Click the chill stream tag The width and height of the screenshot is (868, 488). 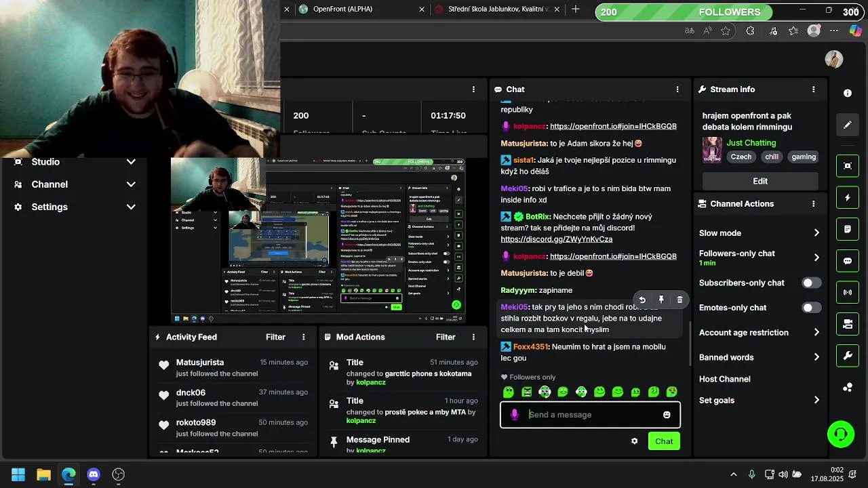(772, 157)
